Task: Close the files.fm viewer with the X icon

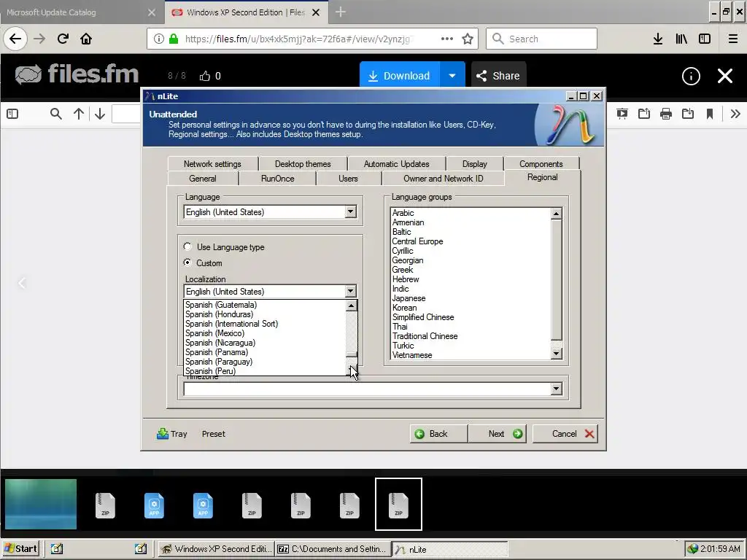Action: [x=725, y=76]
